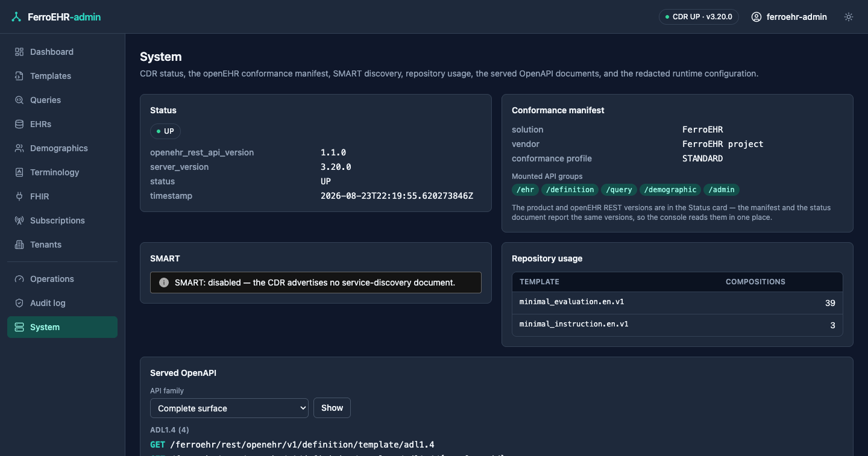Click the EHRs database icon

(19, 124)
